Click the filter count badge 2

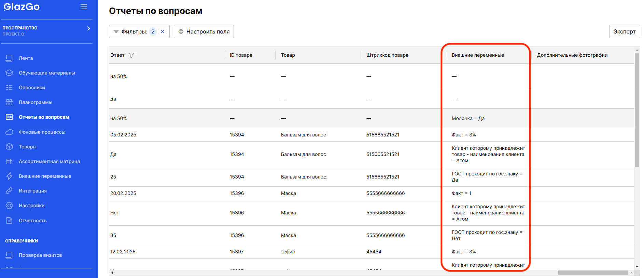coord(153,31)
